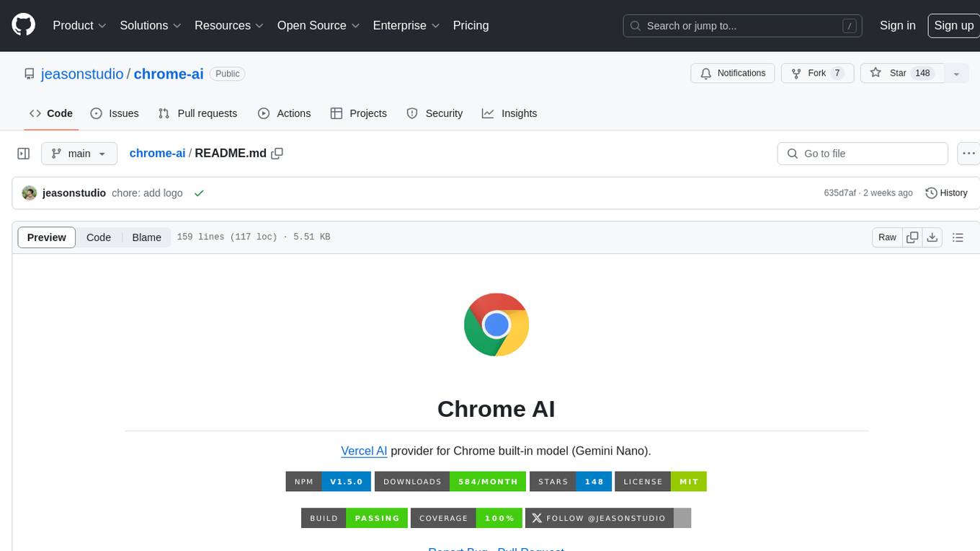Copy raw file contents

[913, 237]
